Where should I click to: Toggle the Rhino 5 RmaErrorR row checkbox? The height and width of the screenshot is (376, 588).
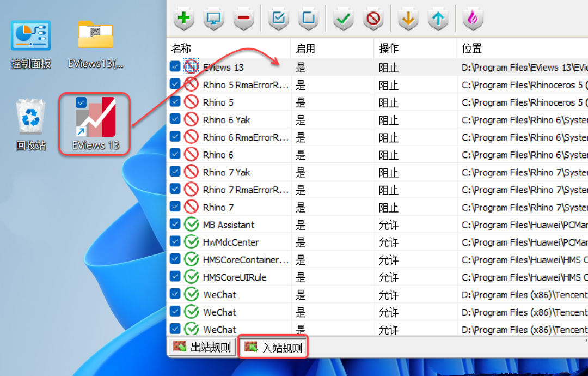(175, 84)
